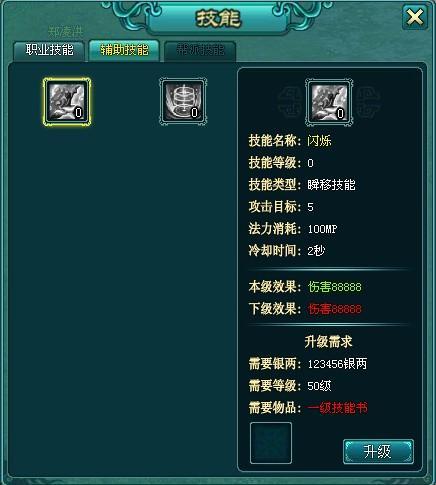The image size is (436, 485).
Task: Click the skill icon in the detail panel
Action: (329, 102)
